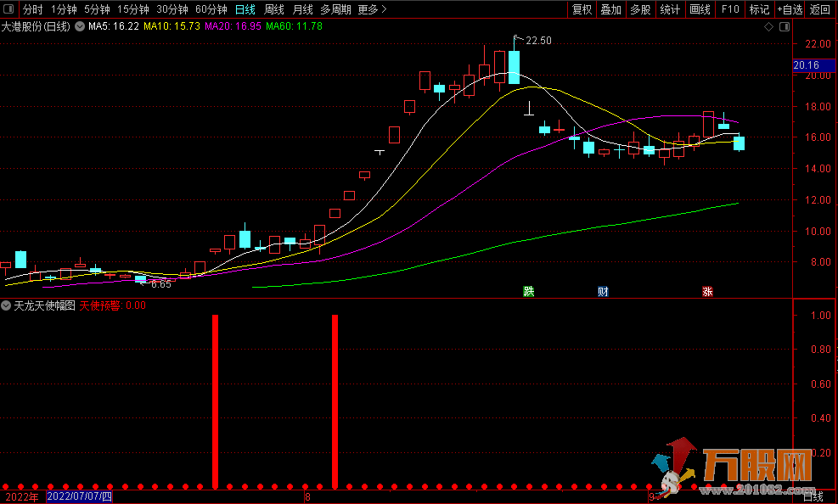838x504 pixels.
Task: Click the 标记 mark button
Action: click(x=759, y=9)
